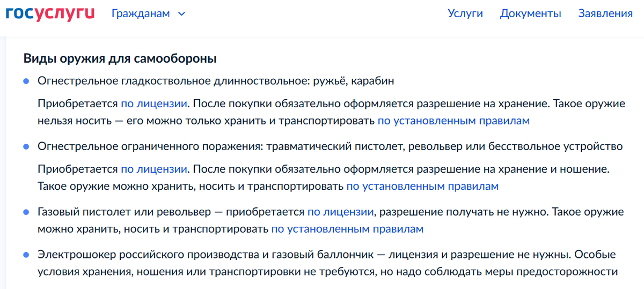Expand the Гражданам dropdown
Screen dimensions: 644x289
148,14
